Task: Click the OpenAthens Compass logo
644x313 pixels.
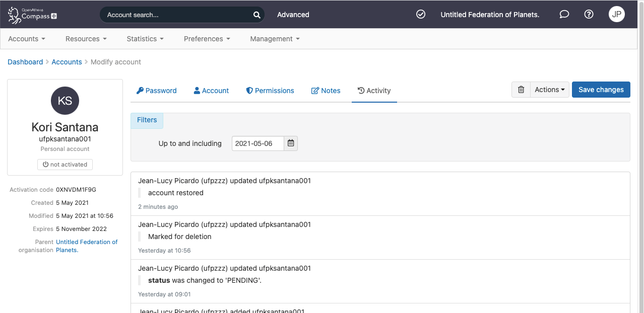Action: click(30, 14)
